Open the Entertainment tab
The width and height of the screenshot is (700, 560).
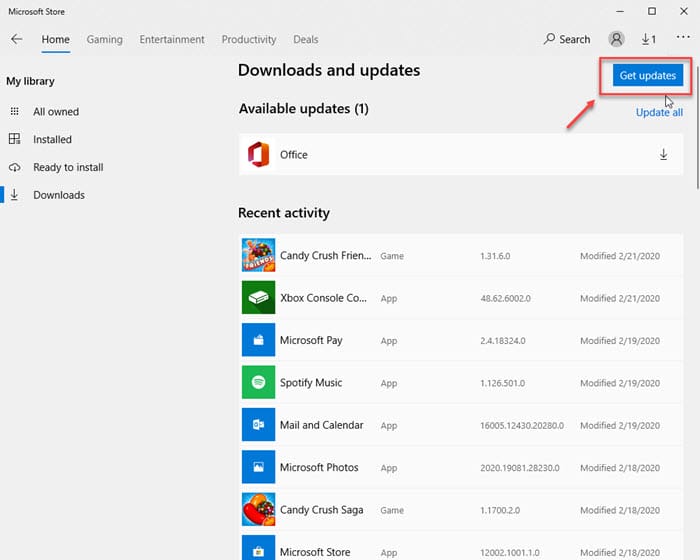172,39
